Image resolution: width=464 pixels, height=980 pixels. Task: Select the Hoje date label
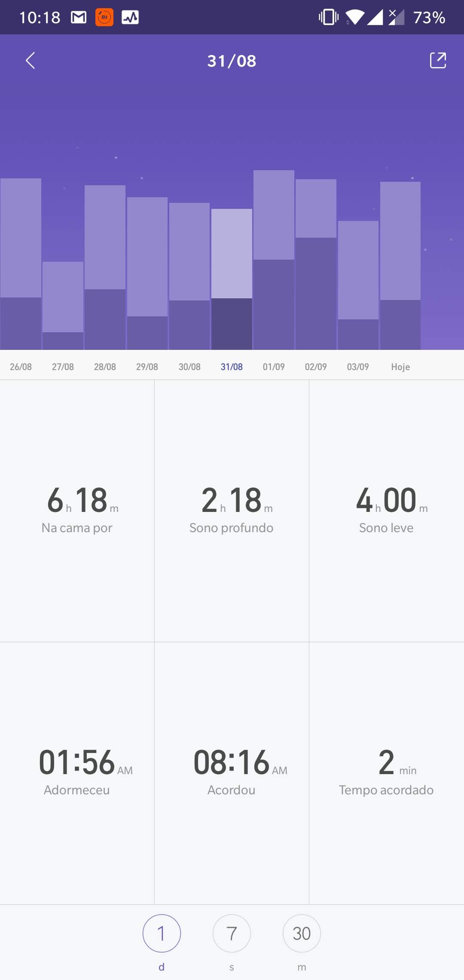pyautogui.click(x=400, y=367)
